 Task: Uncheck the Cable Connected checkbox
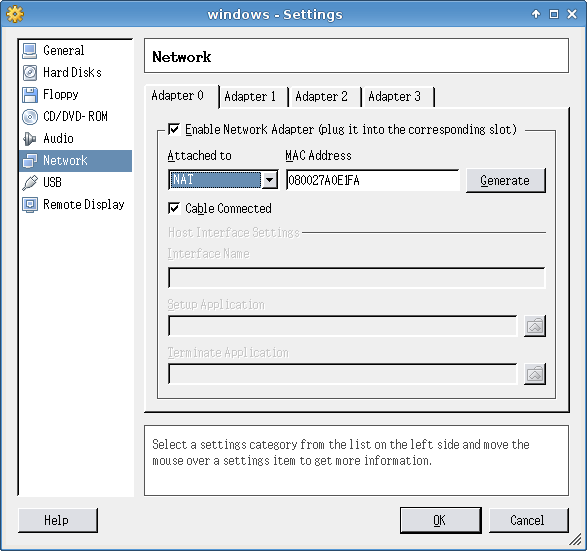(x=174, y=208)
